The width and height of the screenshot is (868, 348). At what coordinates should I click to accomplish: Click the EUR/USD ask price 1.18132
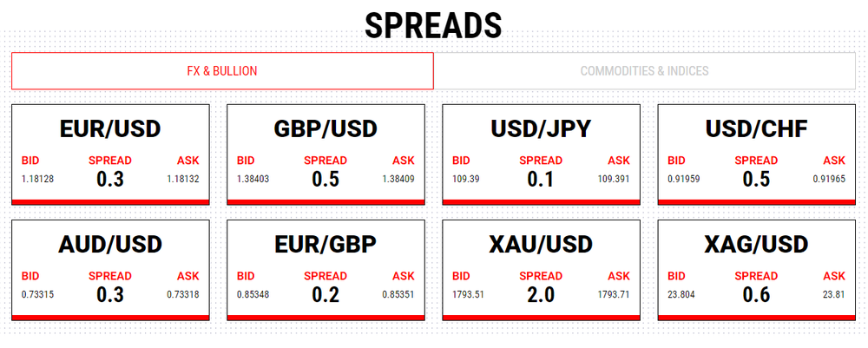pos(182,179)
